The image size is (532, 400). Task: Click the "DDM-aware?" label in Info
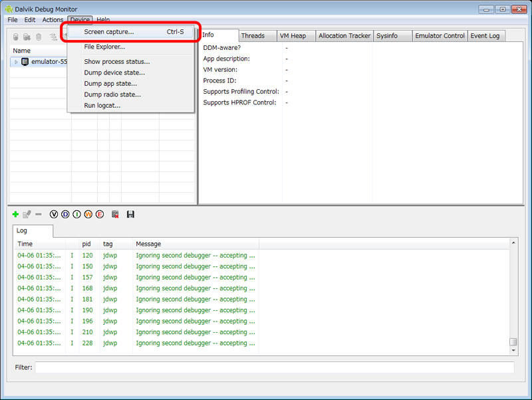222,48
